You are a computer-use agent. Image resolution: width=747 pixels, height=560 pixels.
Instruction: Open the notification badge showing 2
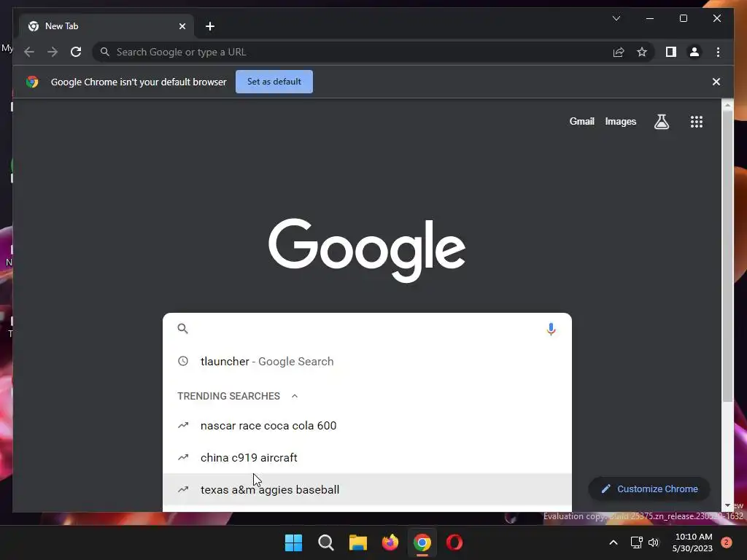click(x=727, y=542)
